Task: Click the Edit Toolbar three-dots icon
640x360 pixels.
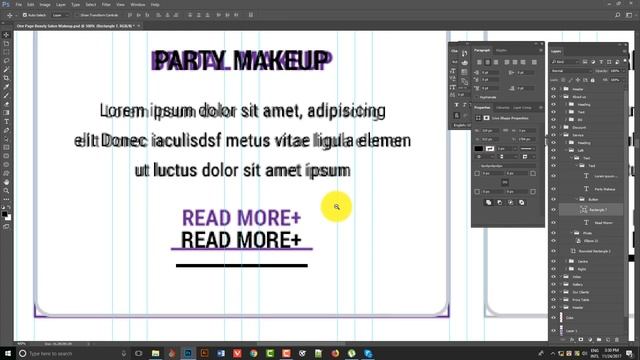Action: point(6,199)
